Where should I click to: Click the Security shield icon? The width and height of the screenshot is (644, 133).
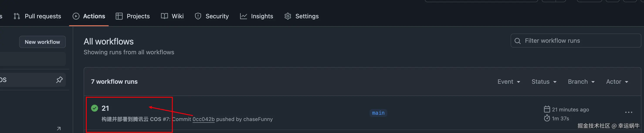coord(198,16)
